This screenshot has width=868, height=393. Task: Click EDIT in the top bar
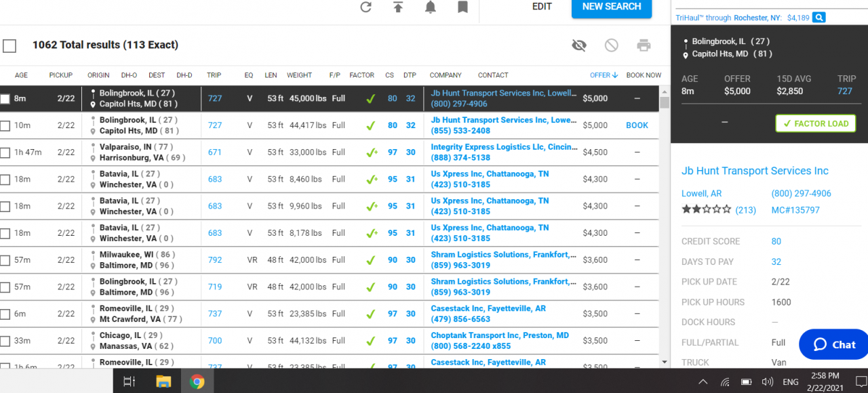pyautogui.click(x=542, y=7)
